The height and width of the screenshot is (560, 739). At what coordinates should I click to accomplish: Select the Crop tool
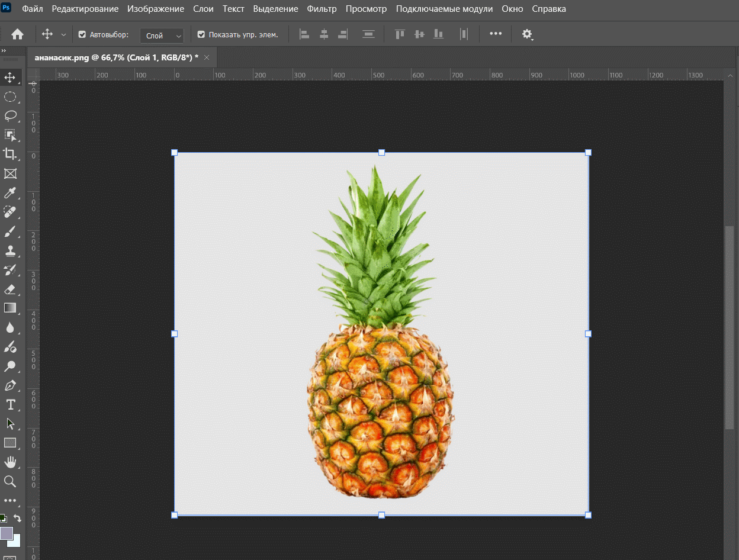(10, 154)
